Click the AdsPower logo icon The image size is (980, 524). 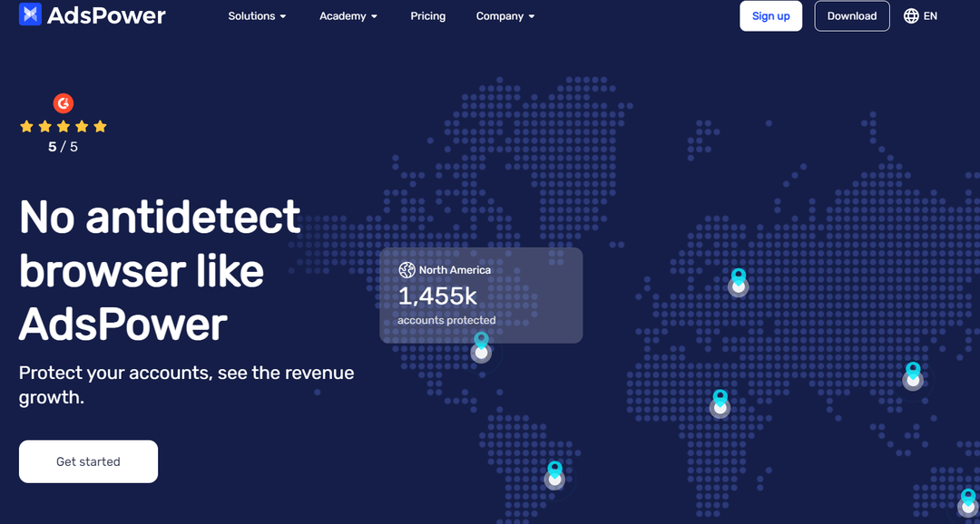click(x=30, y=15)
